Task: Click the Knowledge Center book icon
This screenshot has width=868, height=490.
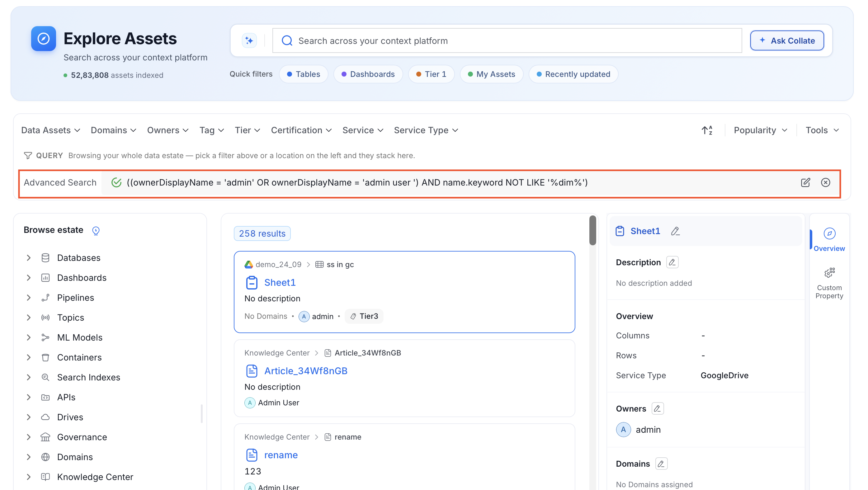Action: (x=45, y=477)
